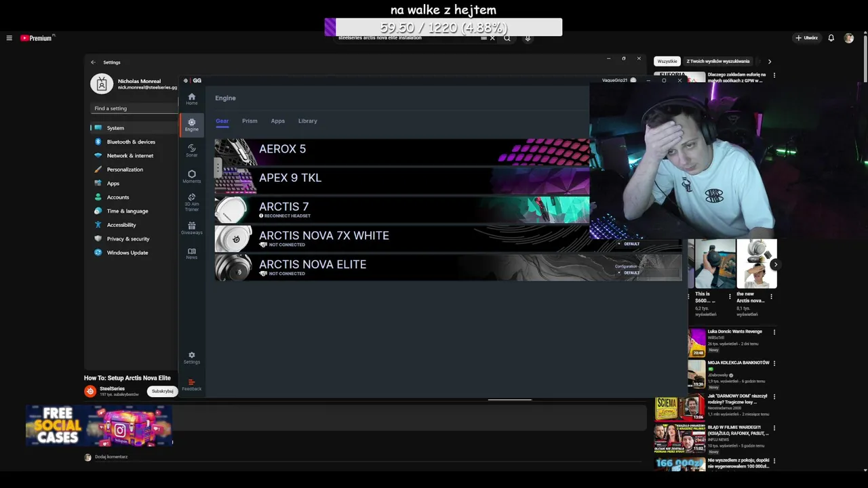The image size is (868, 488).
Task: Click the drag handle beside device list
Action: [x=218, y=167]
